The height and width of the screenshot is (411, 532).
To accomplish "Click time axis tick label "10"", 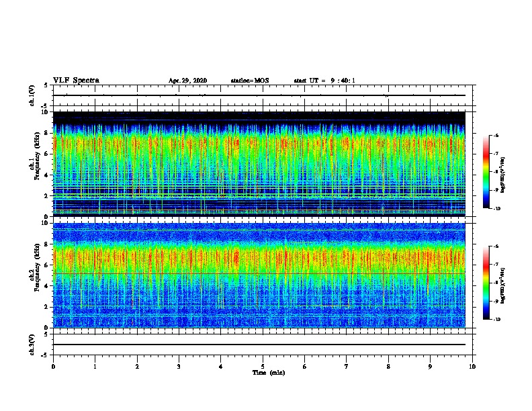I will tap(472, 367).
